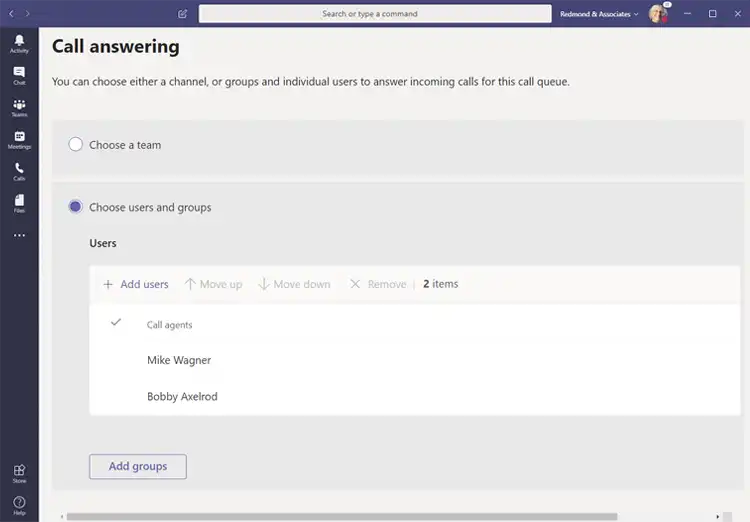Open the Store apps icon
Image resolution: width=750 pixels, height=522 pixels.
pos(19,473)
